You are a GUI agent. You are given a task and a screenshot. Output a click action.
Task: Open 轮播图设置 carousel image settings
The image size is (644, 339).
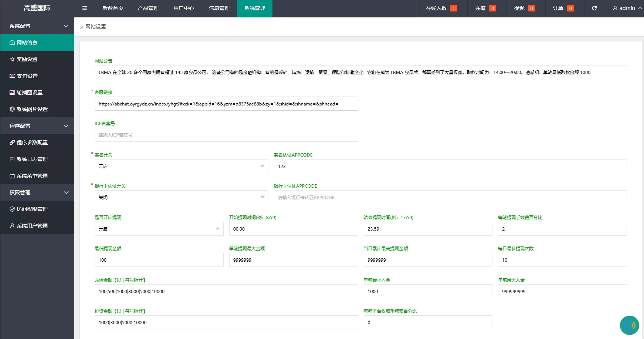click(x=12, y=92)
